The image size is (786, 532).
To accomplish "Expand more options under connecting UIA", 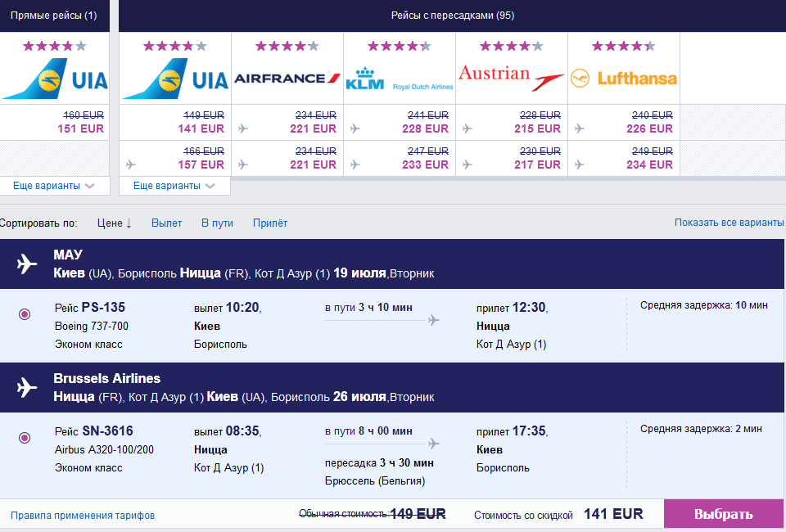I will tap(174, 186).
